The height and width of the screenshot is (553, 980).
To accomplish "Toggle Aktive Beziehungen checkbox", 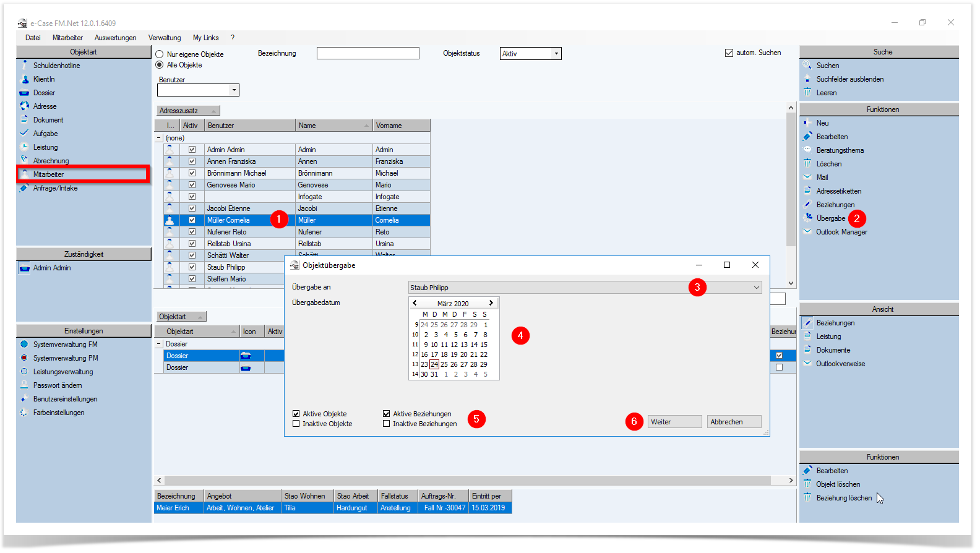I will pos(386,414).
